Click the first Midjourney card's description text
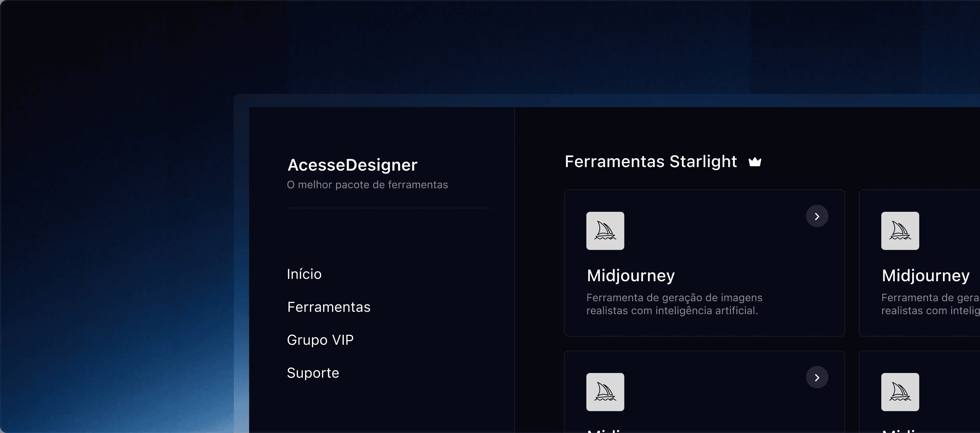Viewport: 980px width, 433px height. pyautogui.click(x=674, y=304)
